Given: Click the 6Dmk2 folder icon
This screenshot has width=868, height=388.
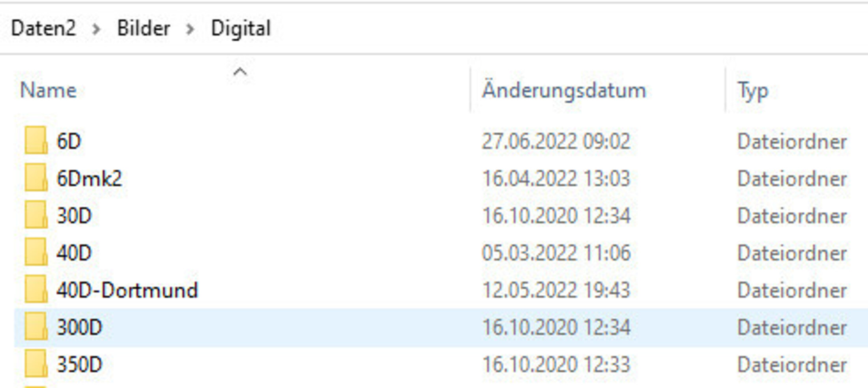Looking at the screenshot, I should 36,178.
